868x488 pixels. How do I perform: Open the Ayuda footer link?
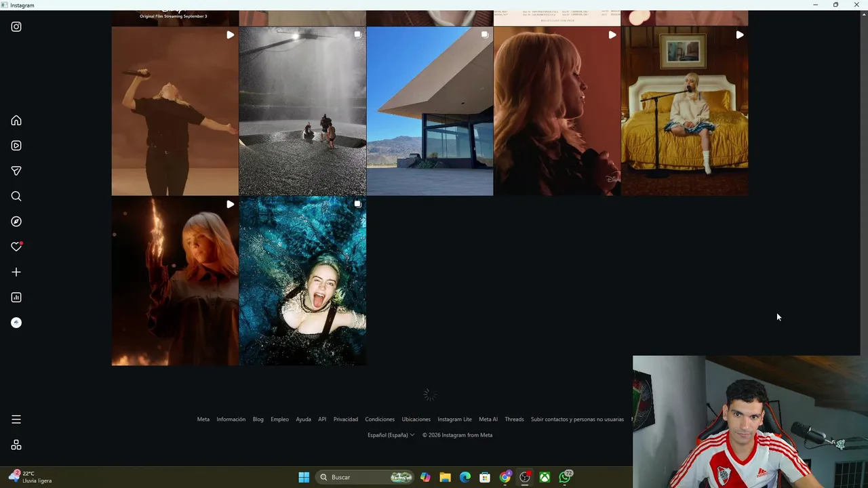click(303, 420)
